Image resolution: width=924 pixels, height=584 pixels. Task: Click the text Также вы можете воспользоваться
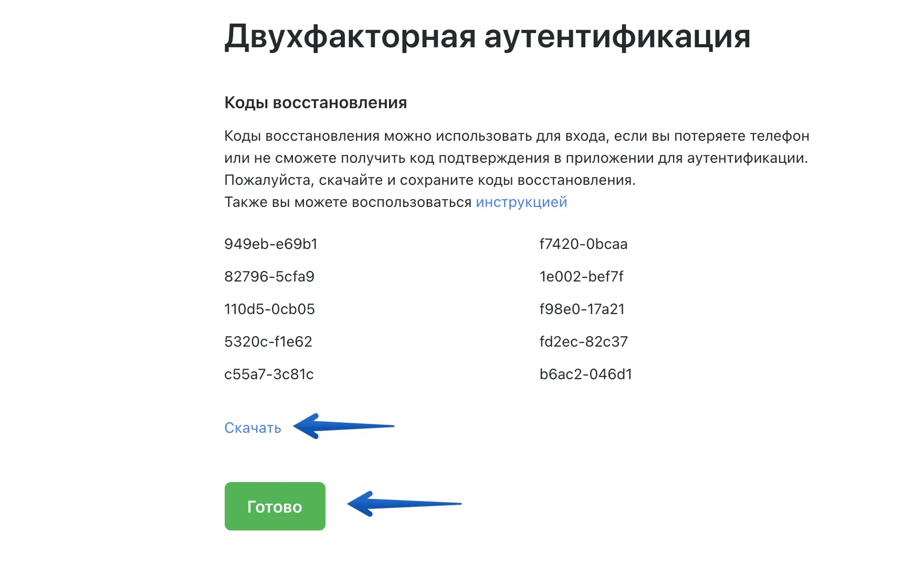(348, 202)
